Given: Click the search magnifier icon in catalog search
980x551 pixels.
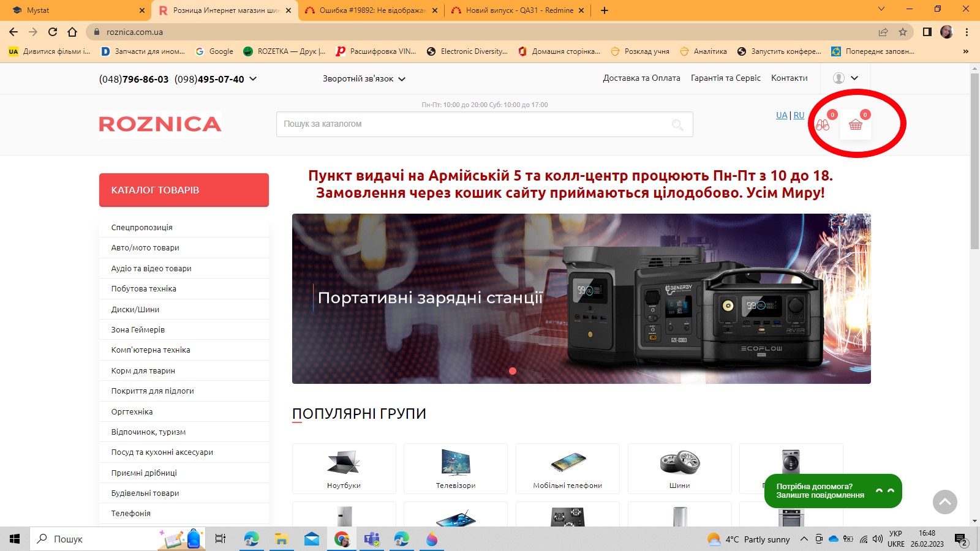Looking at the screenshot, I should click(677, 125).
